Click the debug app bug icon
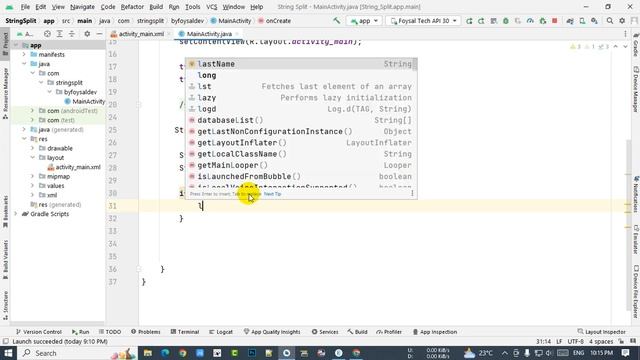Image resolution: width=640 pixels, height=360 pixels. 506,21
